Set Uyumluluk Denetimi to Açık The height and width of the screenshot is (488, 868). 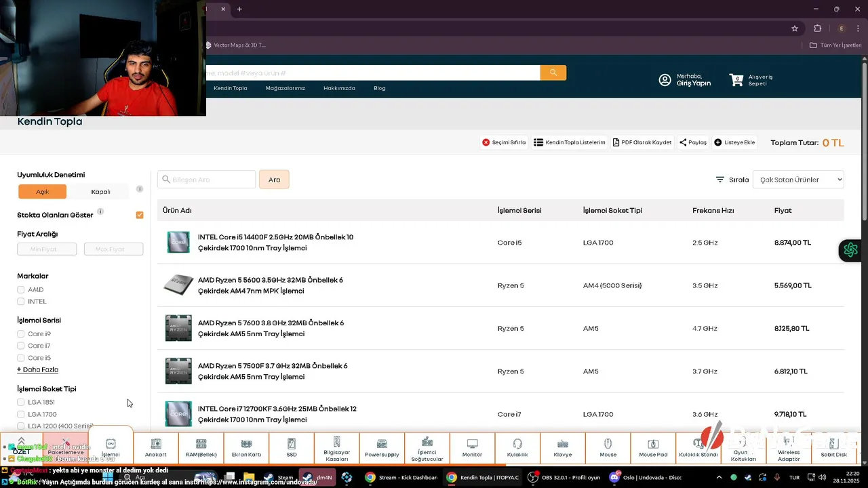coord(42,192)
